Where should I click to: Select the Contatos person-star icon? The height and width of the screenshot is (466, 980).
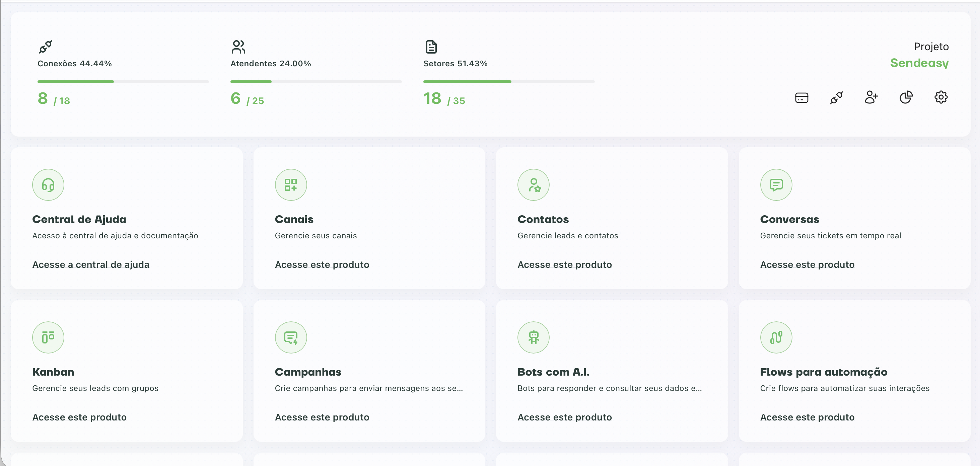click(533, 185)
